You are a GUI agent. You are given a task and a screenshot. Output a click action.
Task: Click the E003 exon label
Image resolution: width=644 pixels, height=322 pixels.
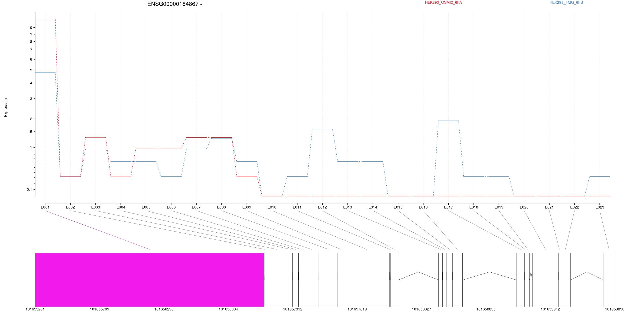click(96, 207)
